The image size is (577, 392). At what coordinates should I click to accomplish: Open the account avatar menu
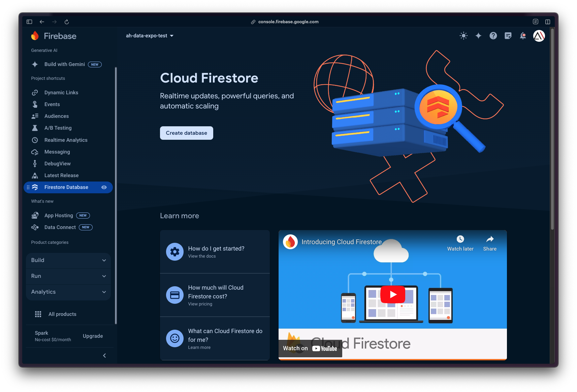(x=539, y=36)
